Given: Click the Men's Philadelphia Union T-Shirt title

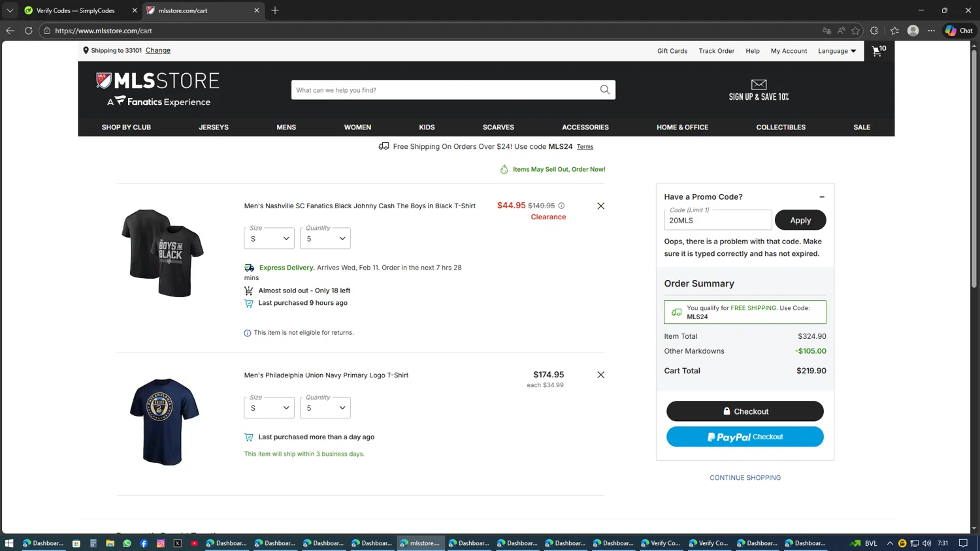Looking at the screenshot, I should 326,375.
